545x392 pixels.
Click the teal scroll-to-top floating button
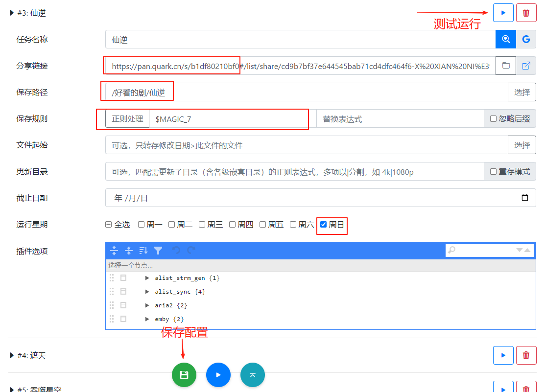coord(253,375)
